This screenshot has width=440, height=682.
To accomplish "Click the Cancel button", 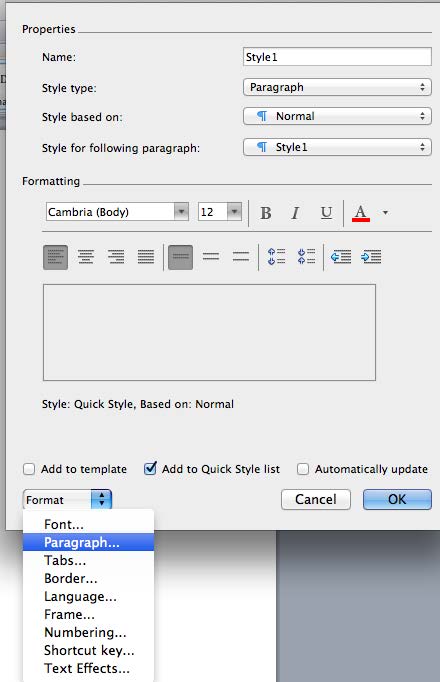I will (316, 499).
